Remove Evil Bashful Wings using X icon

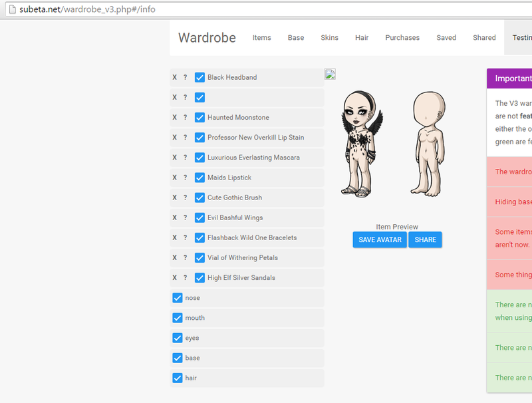click(174, 218)
